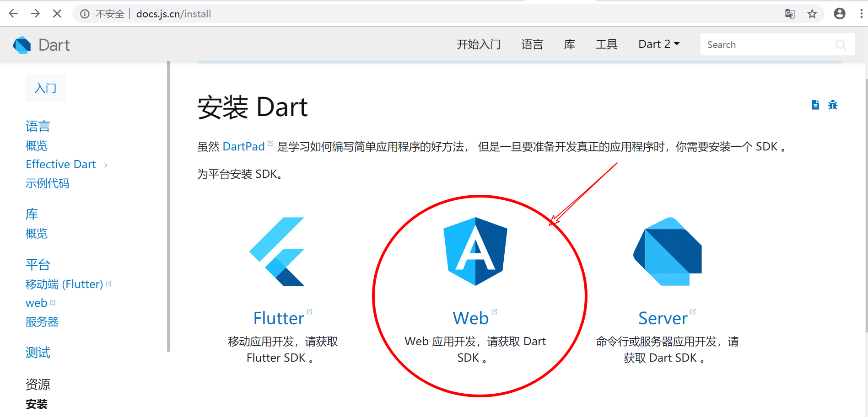
Task: Open the Chrome three-dot menu
Action: pyautogui.click(x=862, y=14)
